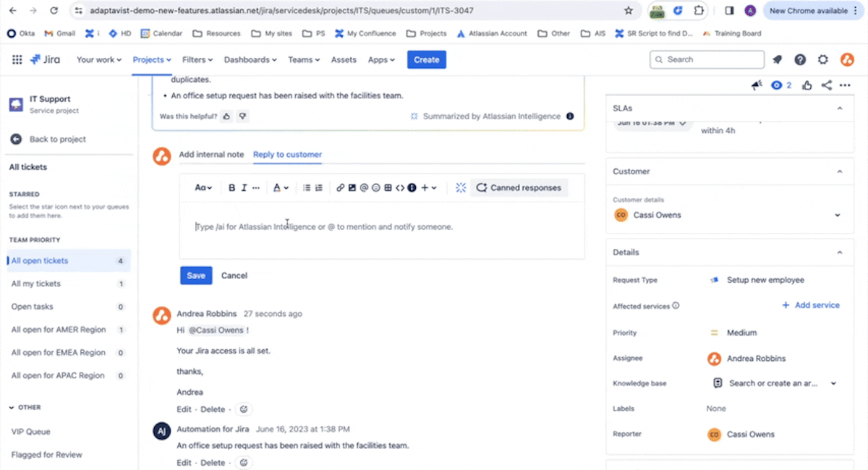The width and height of the screenshot is (868, 470).
Task: Open text style dropdown
Action: [x=203, y=188]
